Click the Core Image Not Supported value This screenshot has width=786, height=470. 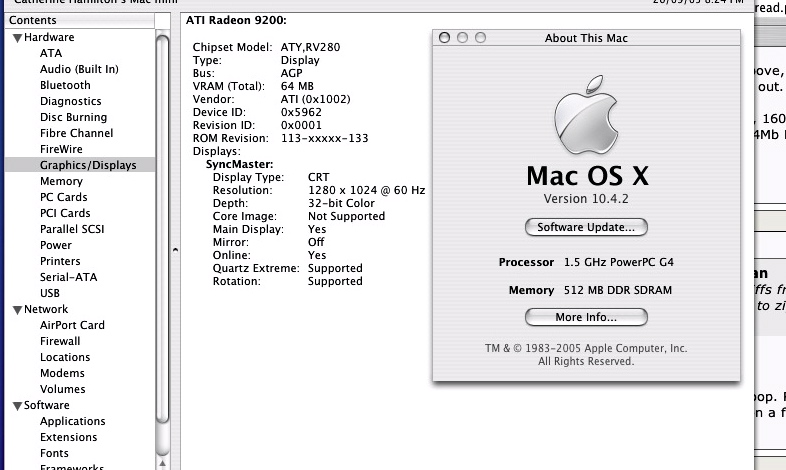346,216
